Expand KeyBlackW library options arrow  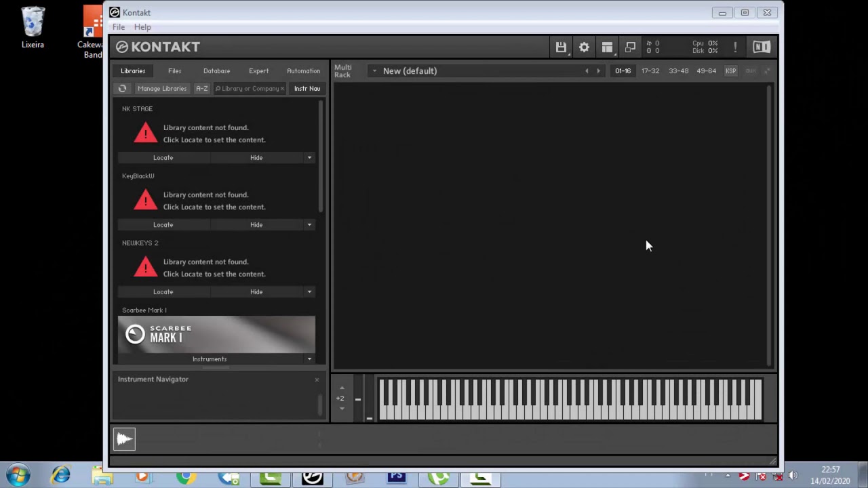[309, 224]
